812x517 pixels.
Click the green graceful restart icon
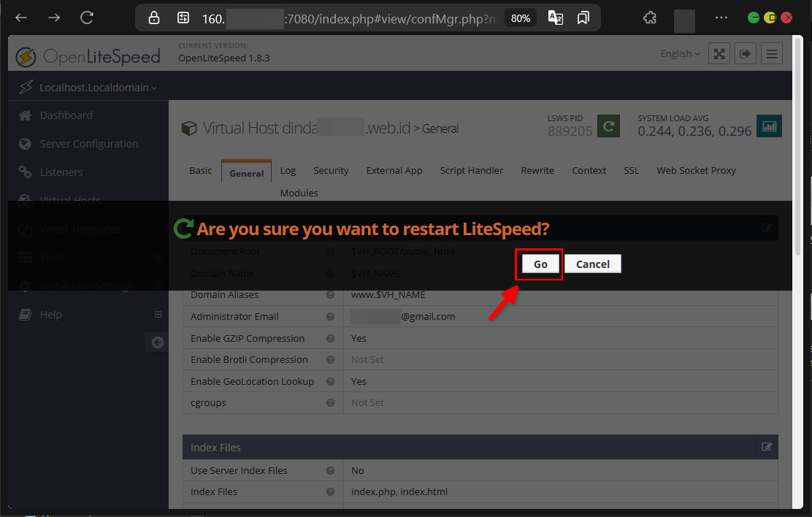(608, 126)
